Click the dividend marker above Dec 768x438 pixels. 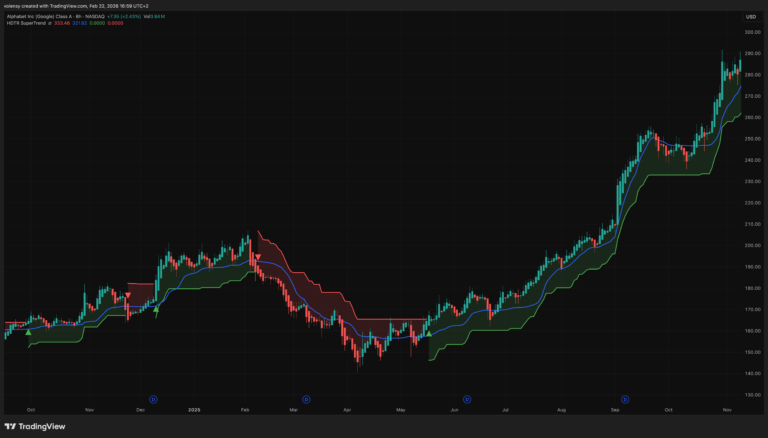coord(153,399)
